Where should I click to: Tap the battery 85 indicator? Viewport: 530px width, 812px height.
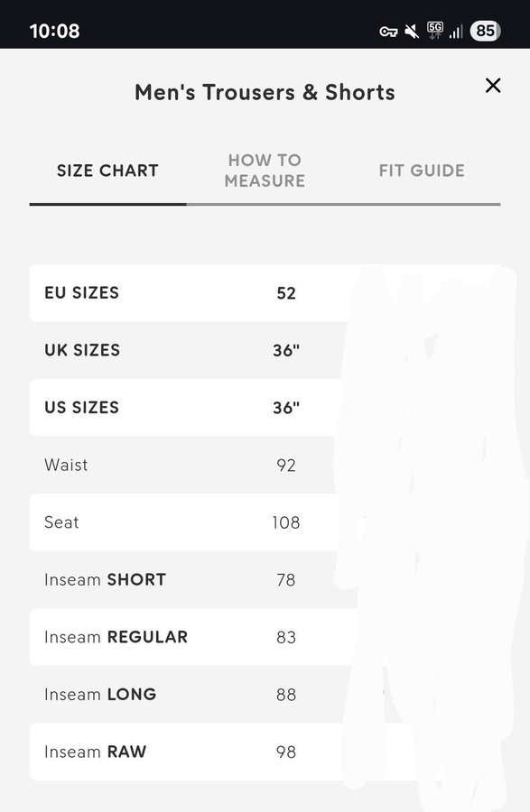click(485, 31)
